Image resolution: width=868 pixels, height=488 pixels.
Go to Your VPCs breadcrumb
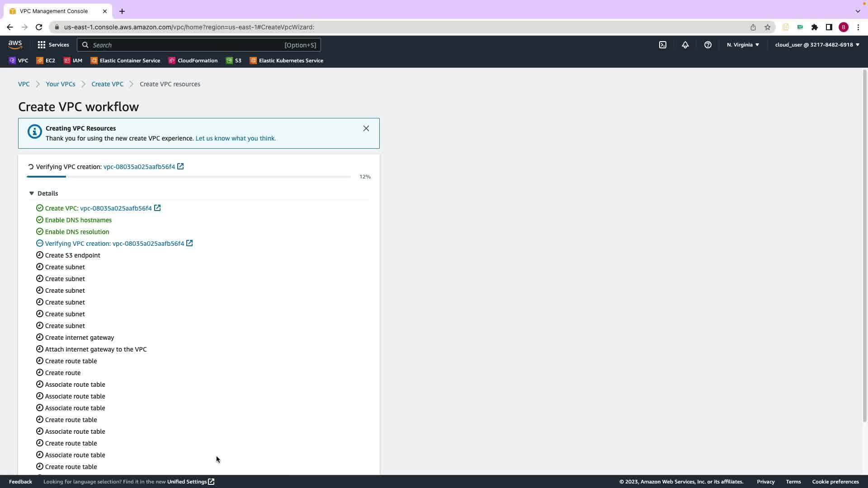click(61, 84)
